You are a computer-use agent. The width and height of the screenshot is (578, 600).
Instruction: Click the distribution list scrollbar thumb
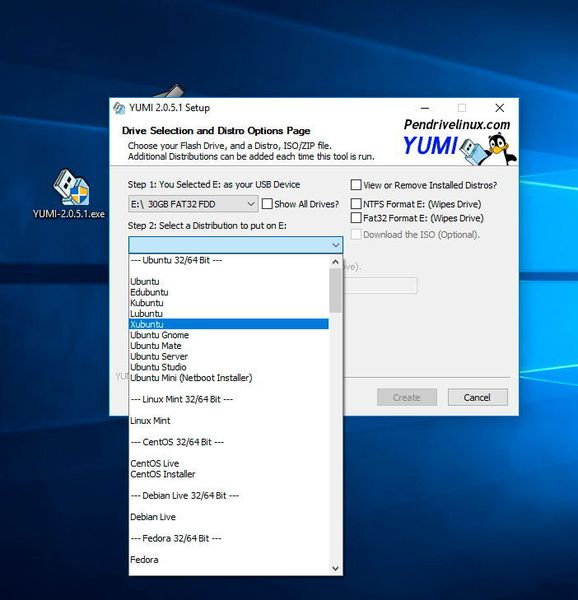pos(335,290)
